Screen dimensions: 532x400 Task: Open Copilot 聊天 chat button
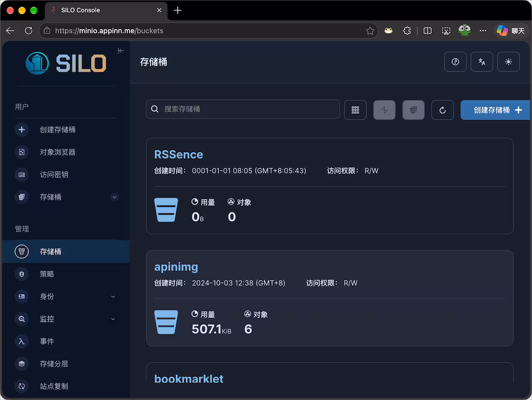[510, 31]
